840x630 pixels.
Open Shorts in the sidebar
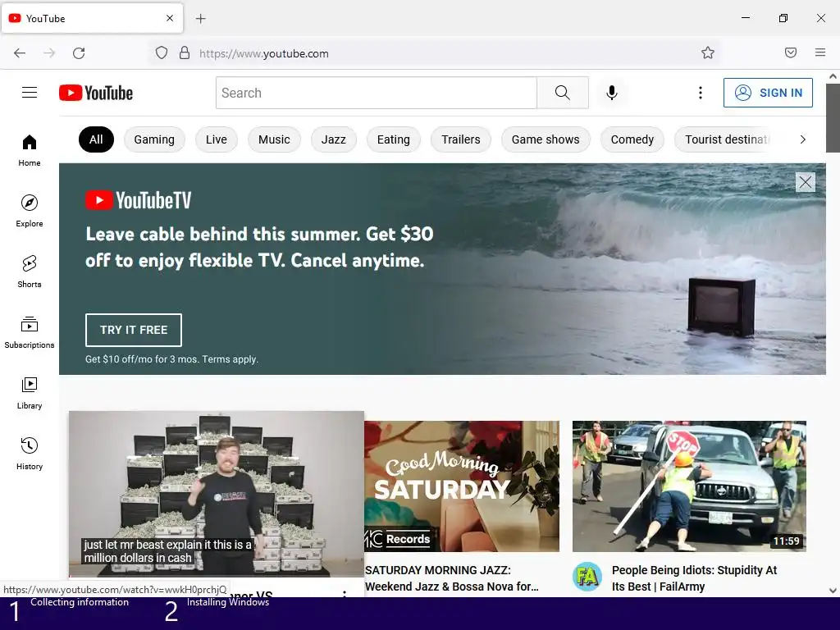[x=30, y=272]
